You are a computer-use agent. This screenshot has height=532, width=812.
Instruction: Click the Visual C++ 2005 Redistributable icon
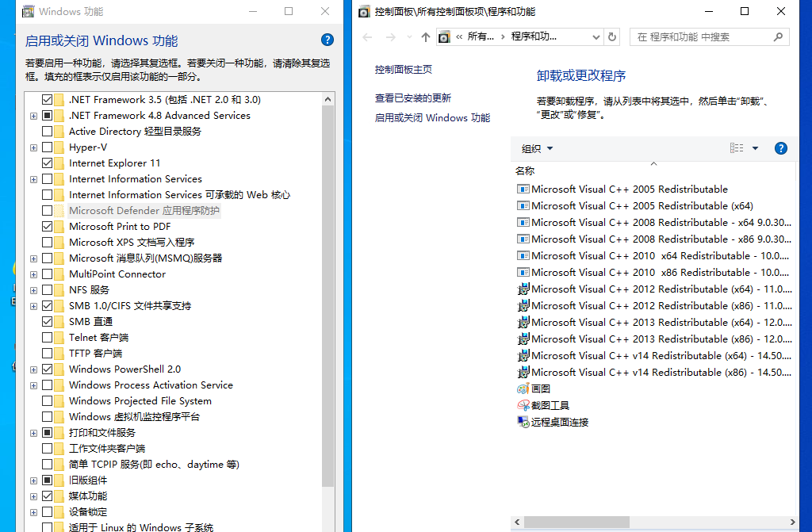click(523, 189)
